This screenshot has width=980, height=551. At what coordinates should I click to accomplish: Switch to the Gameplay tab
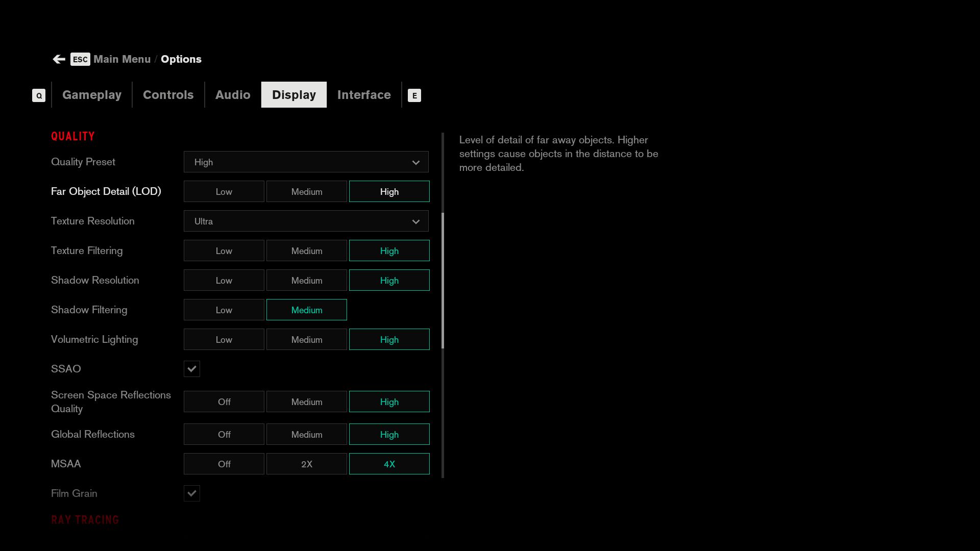click(92, 95)
